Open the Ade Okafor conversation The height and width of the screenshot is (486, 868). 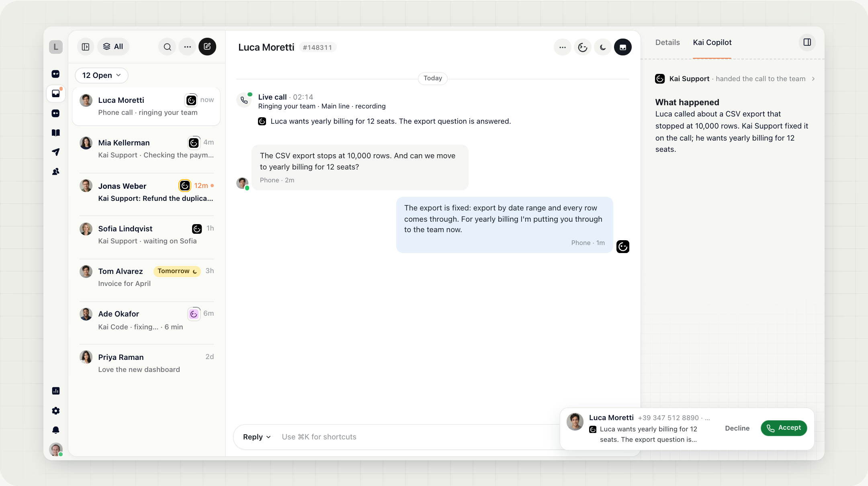[146, 320]
